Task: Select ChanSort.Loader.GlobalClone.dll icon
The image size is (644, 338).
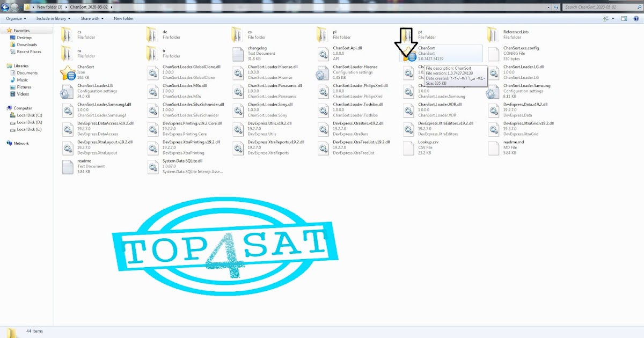Action: pos(152,72)
